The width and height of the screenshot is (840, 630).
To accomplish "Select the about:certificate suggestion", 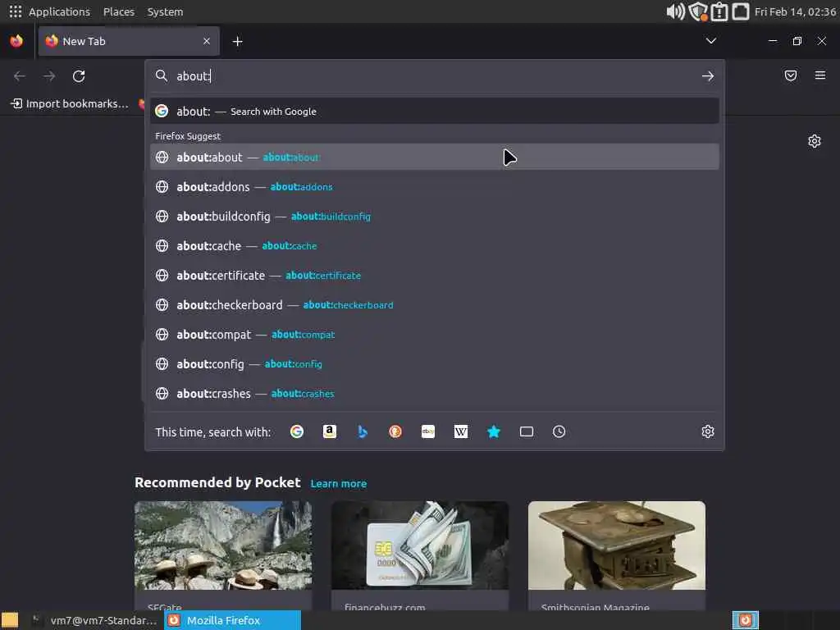I will coord(435,276).
